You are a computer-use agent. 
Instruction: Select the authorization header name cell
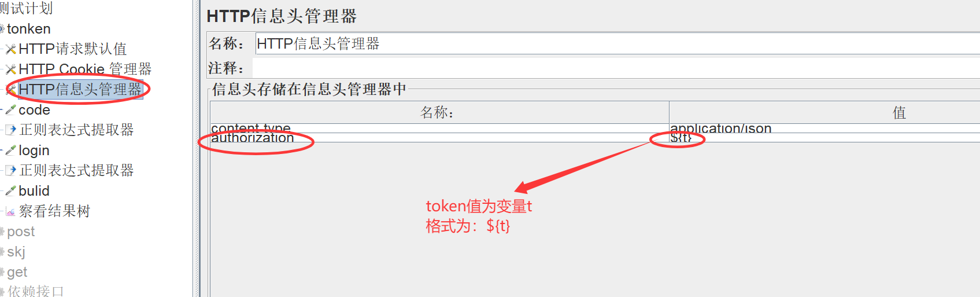[439, 138]
